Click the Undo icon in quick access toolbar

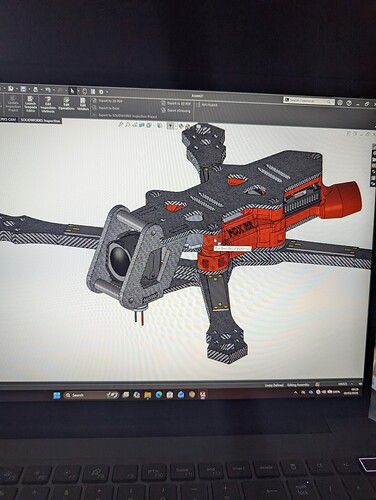coord(48,90)
